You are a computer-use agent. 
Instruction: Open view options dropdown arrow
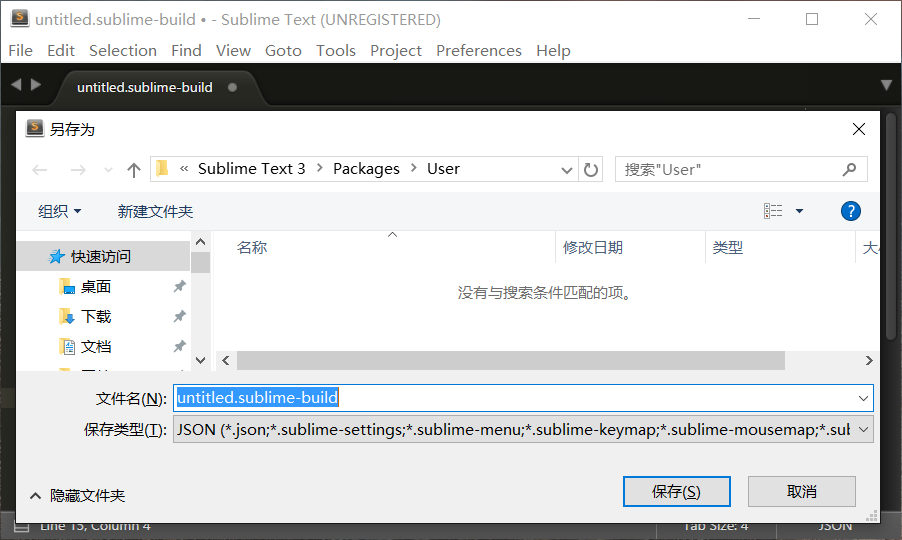[799, 211]
